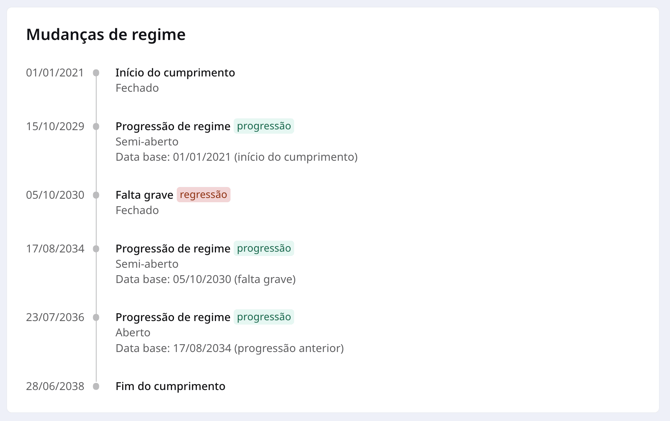Click the timeline dot for 01/01/2021
The width and height of the screenshot is (670, 421).
96,73
